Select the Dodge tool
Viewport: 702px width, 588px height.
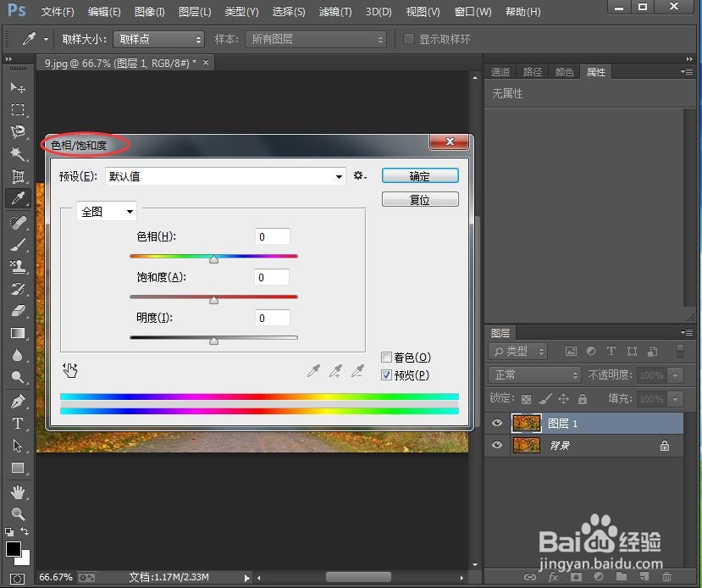coord(18,378)
